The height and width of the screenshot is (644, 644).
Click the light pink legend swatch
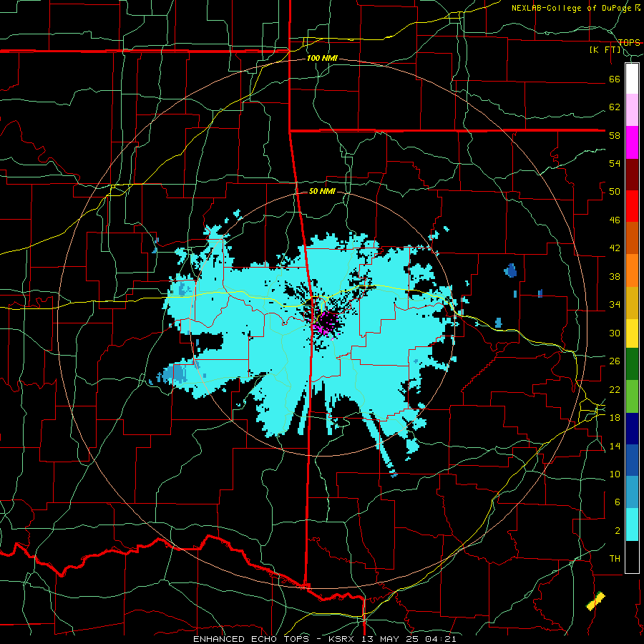[632, 110]
